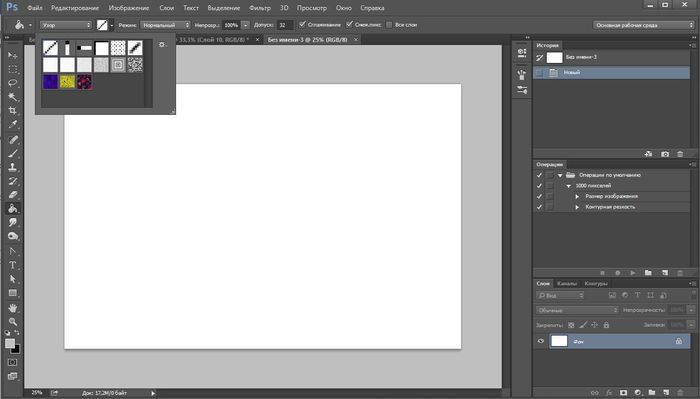Switch to the Каналы tab
This screenshot has height=399, width=700.
(x=567, y=283)
